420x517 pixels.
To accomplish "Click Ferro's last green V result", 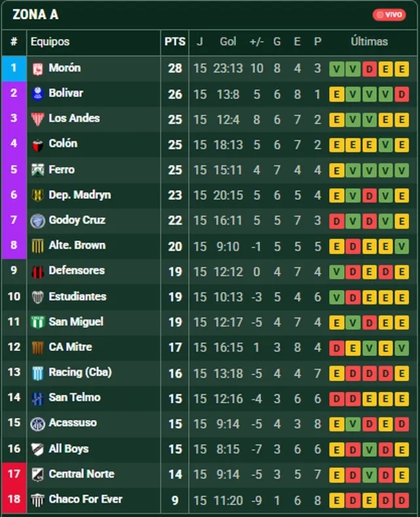I will pyautogui.click(x=402, y=171).
